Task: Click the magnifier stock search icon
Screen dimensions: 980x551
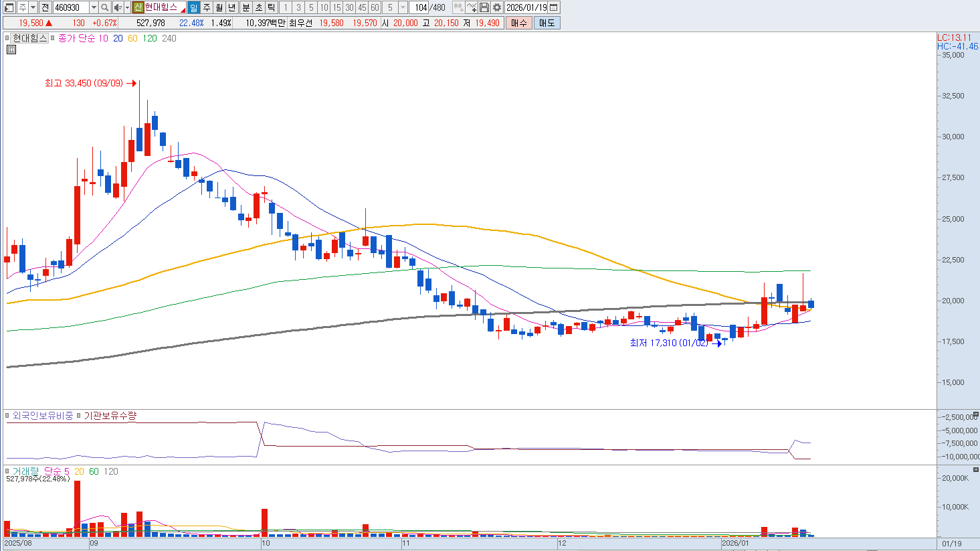Action: [x=105, y=7]
